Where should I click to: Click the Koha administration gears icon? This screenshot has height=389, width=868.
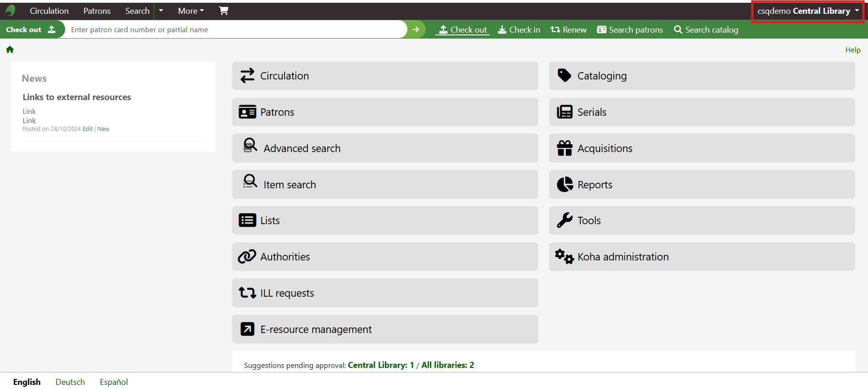pyautogui.click(x=564, y=256)
